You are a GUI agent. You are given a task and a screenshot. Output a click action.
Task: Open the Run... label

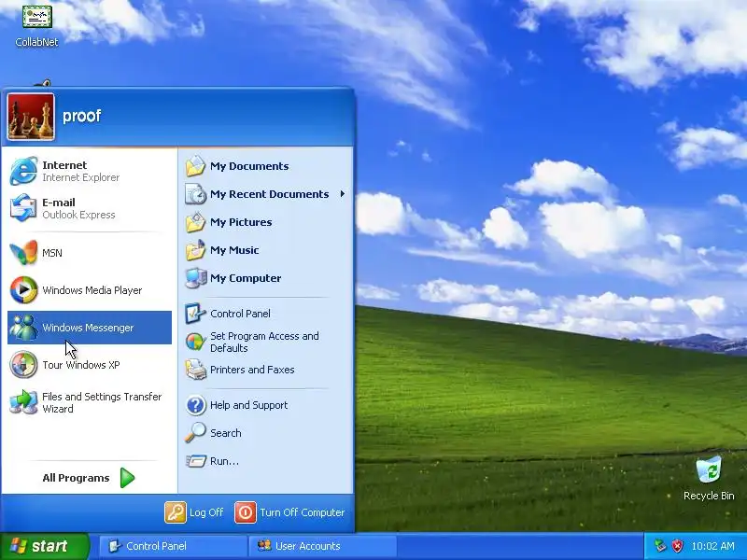point(224,461)
